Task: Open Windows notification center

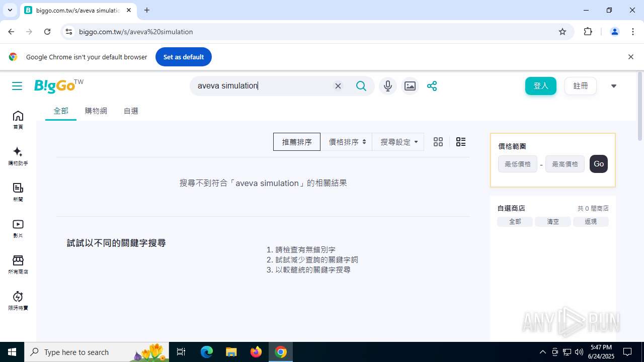Action: click(x=627, y=352)
